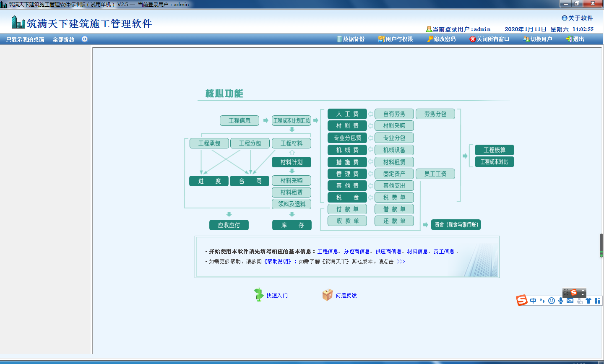Open the 专业分包 button

[394, 138]
